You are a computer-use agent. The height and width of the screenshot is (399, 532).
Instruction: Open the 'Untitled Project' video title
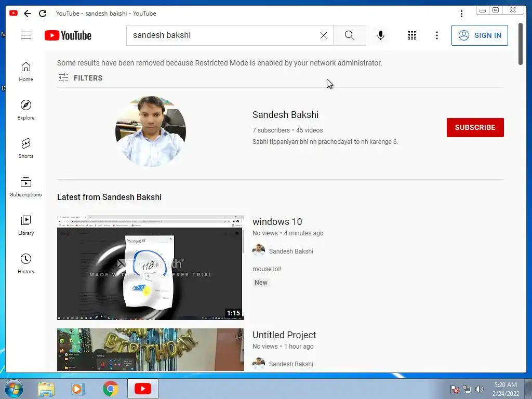point(284,335)
